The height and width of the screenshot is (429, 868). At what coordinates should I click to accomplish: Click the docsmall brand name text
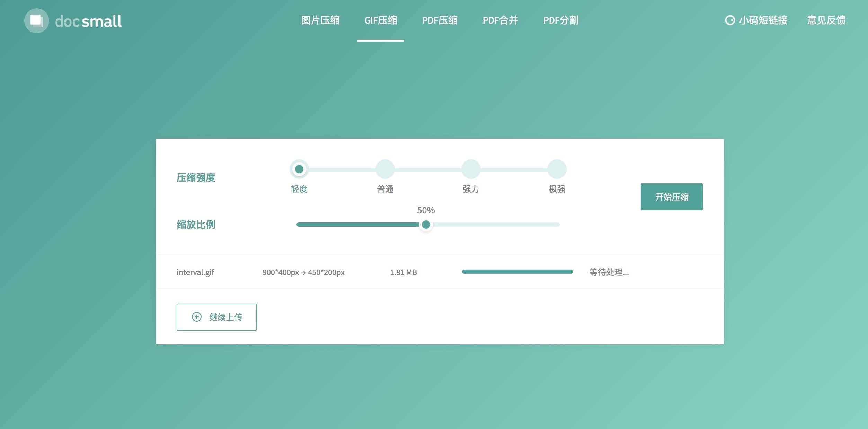(88, 21)
